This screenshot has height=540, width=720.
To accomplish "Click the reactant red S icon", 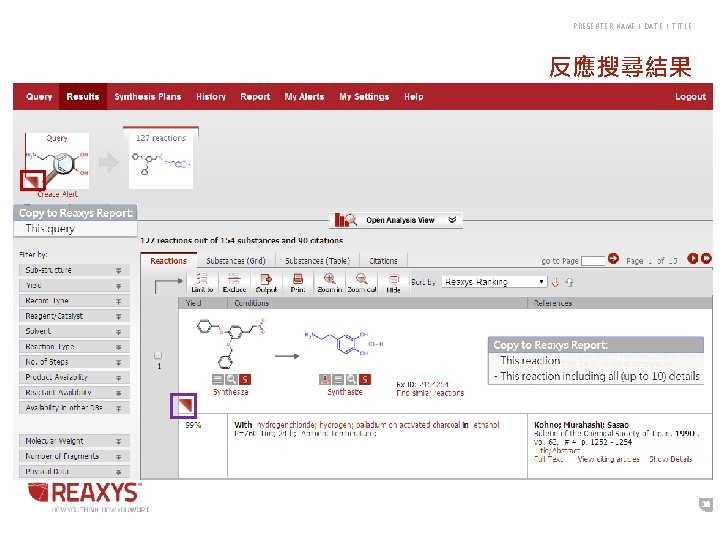I will (245, 379).
